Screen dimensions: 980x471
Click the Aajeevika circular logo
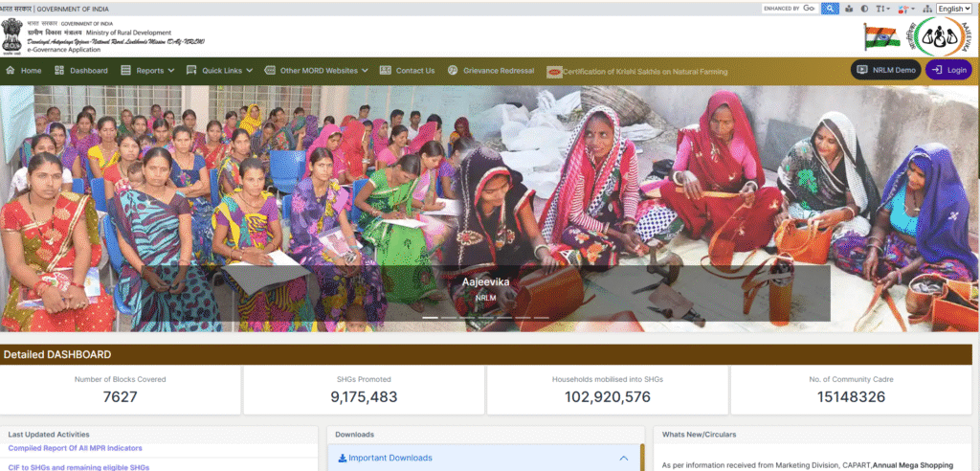click(x=939, y=36)
